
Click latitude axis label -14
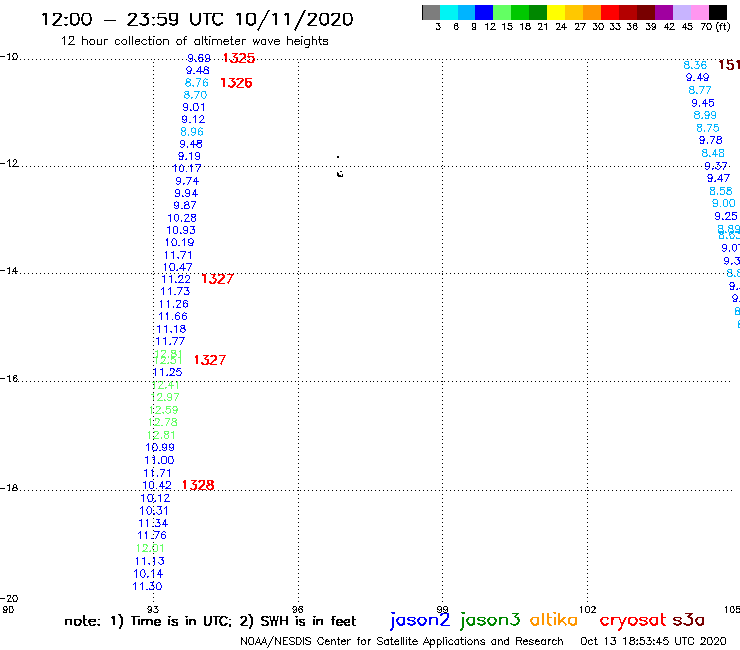[9, 270]
